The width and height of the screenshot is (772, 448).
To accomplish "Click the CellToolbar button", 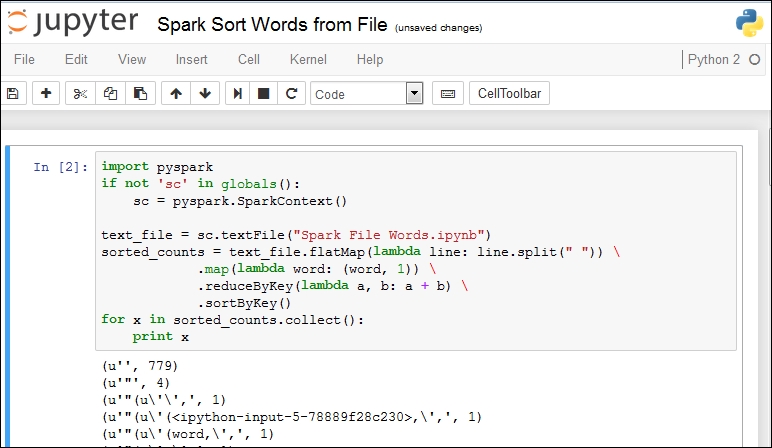I will point(510,94).
